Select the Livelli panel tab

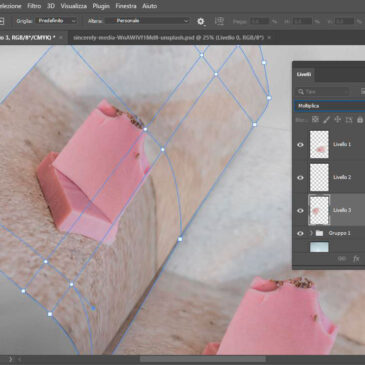(304, 74)
